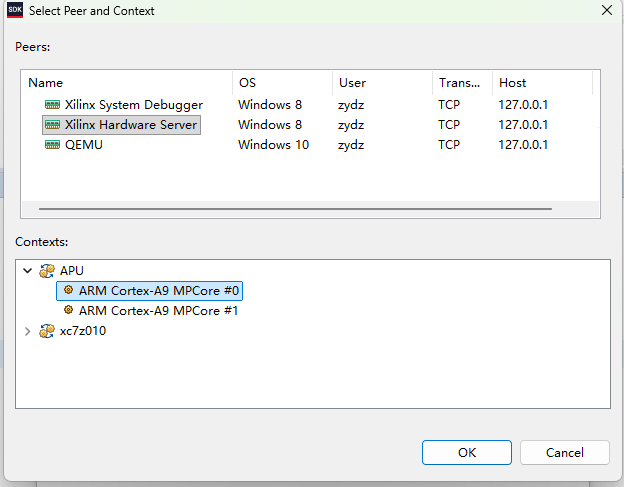Click the zydz user in Hardware Server row
The image size is (624, 487).
point(351,125)
